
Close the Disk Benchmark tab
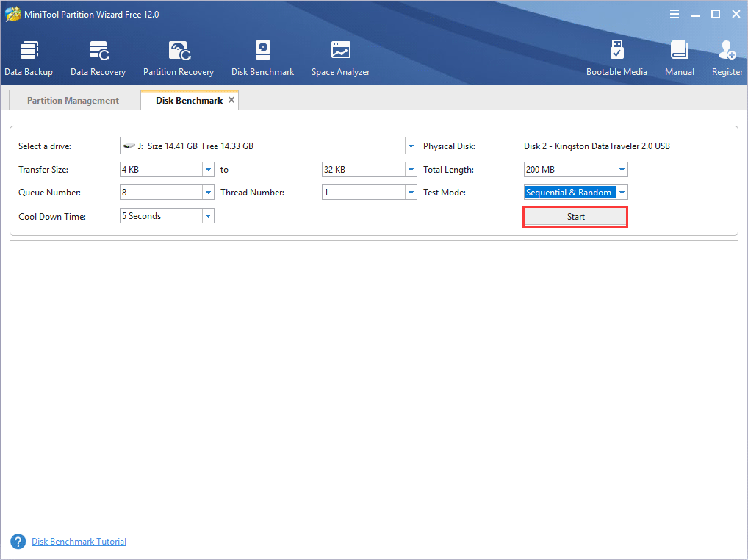[231, 100]
